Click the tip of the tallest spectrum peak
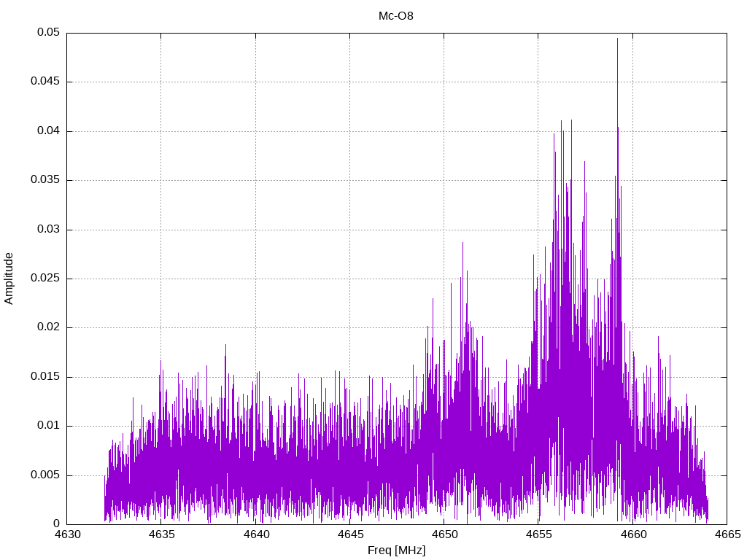 point(617,39)
